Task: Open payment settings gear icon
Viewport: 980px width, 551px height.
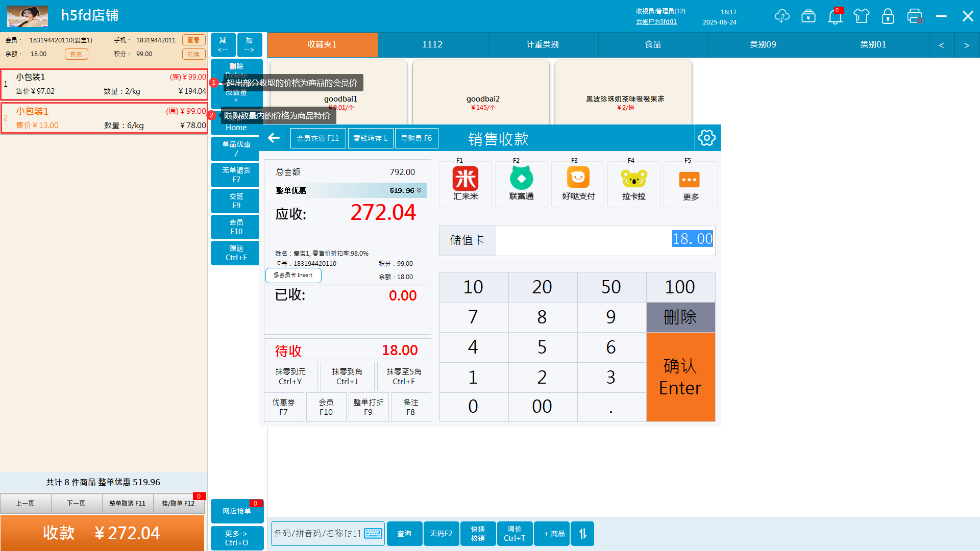Action: point(707,138)
